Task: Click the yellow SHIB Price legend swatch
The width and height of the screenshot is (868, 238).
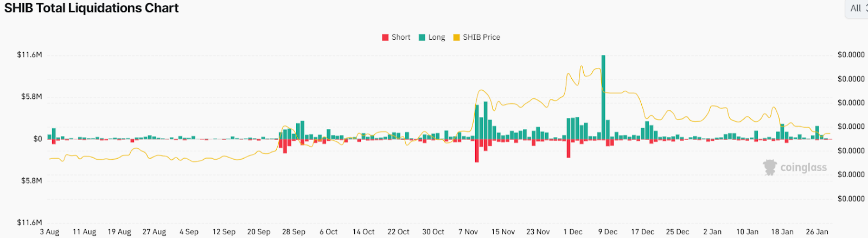Action: tap(456, 37)
